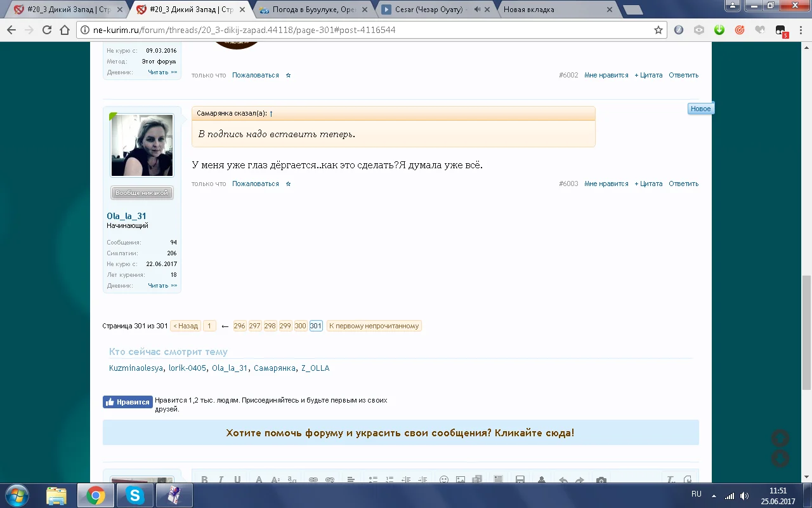
Task: Open the Хотите помочь форуму banner
Action: (x=400, y=433)
